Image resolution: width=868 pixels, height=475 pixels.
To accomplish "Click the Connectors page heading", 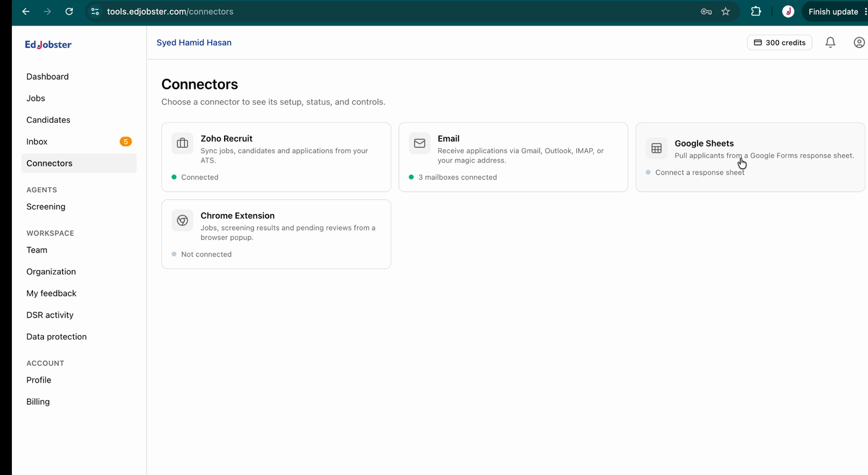I will pos(200,84).
